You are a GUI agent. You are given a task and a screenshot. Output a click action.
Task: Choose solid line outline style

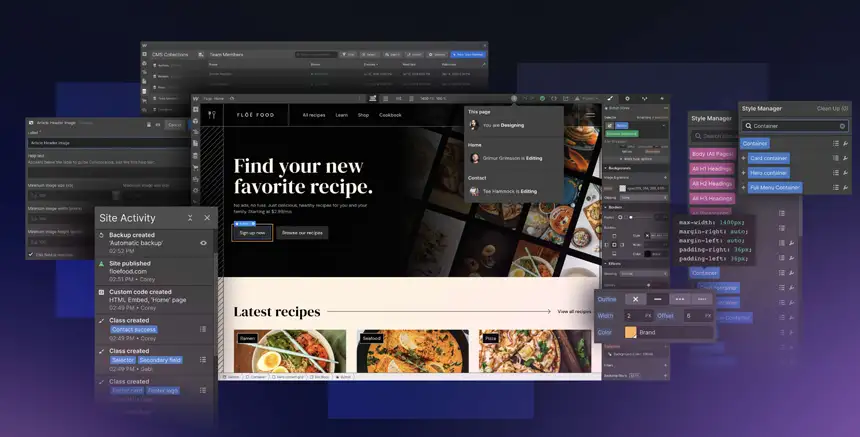tap(657, 299)
